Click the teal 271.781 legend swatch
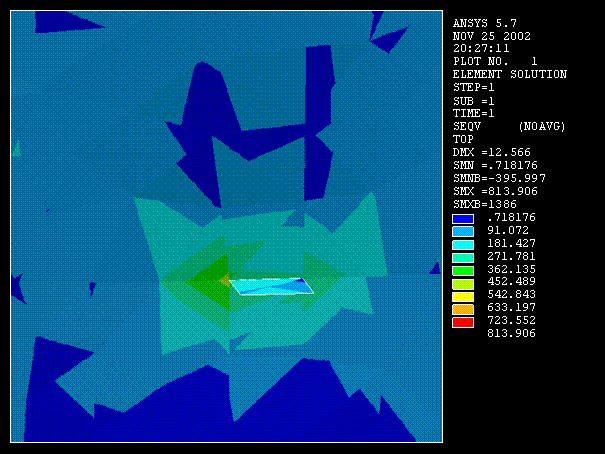 pyautogui.click(x=463, y=257)
